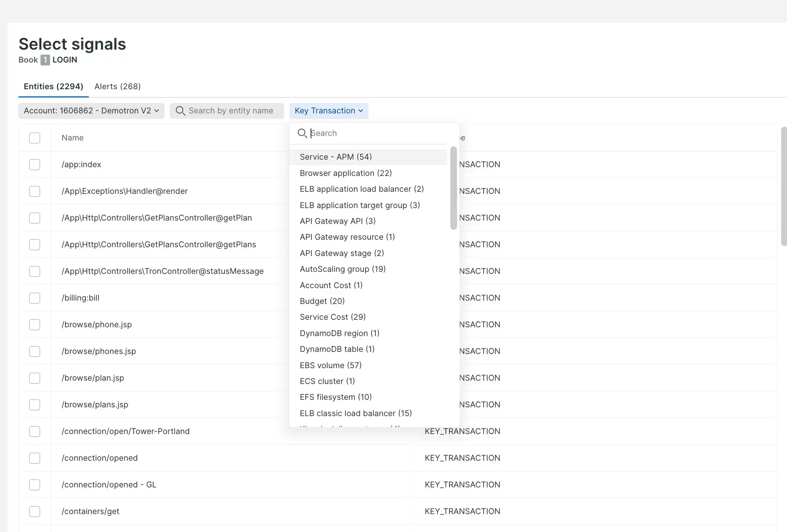Focus the Search box inside the dropdown
This screenshot has width=787, height=532.
[376, 133]
